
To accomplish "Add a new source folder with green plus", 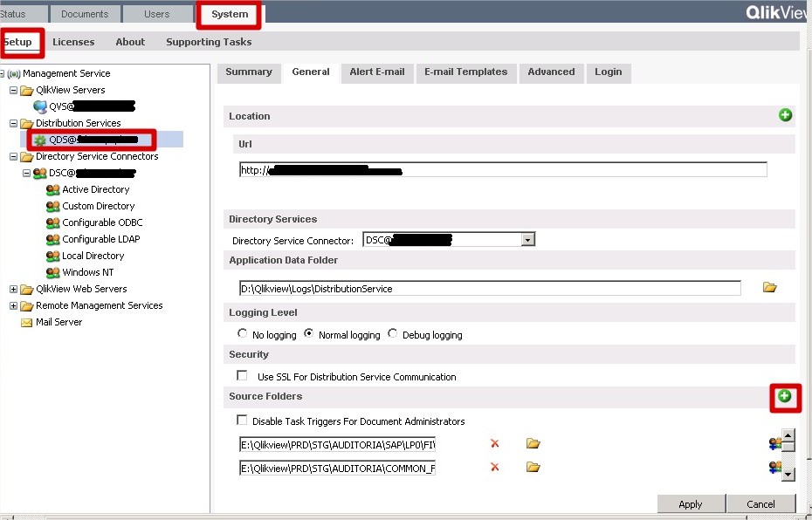I will (x=785, y=396).
